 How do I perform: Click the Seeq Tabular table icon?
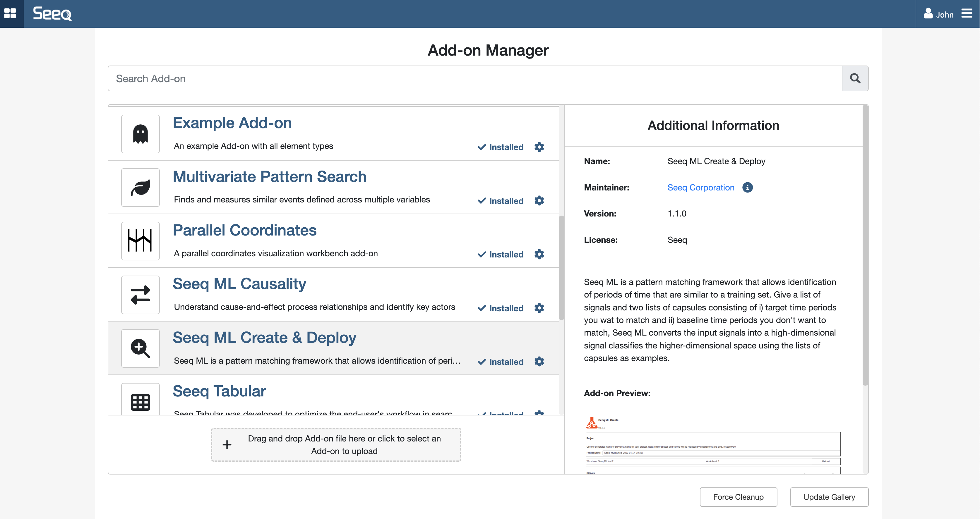click(x=140, y=401)
